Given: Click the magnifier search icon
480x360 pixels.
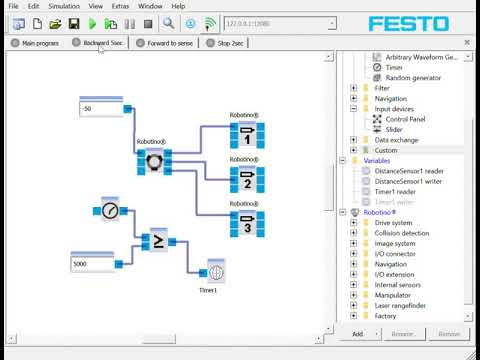Looking at the screenshot, I should [168, 24].
